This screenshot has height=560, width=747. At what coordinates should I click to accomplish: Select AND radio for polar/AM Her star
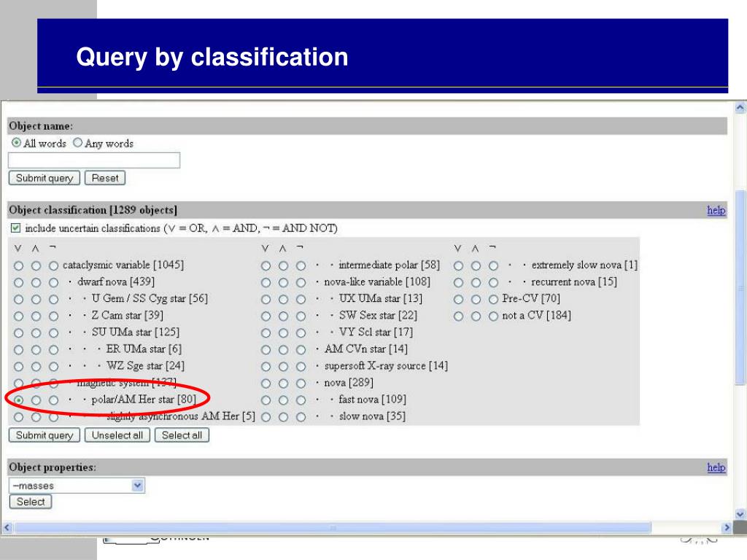tap(36, 400)
